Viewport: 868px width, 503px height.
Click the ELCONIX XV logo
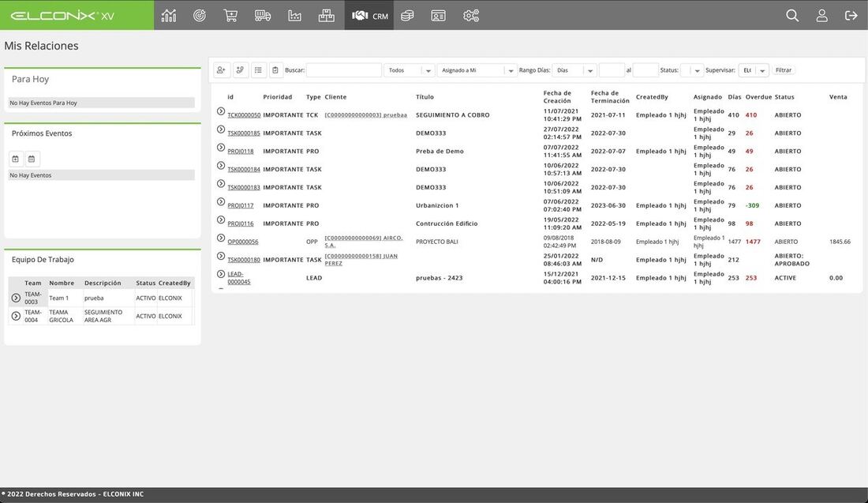point(62,16)
